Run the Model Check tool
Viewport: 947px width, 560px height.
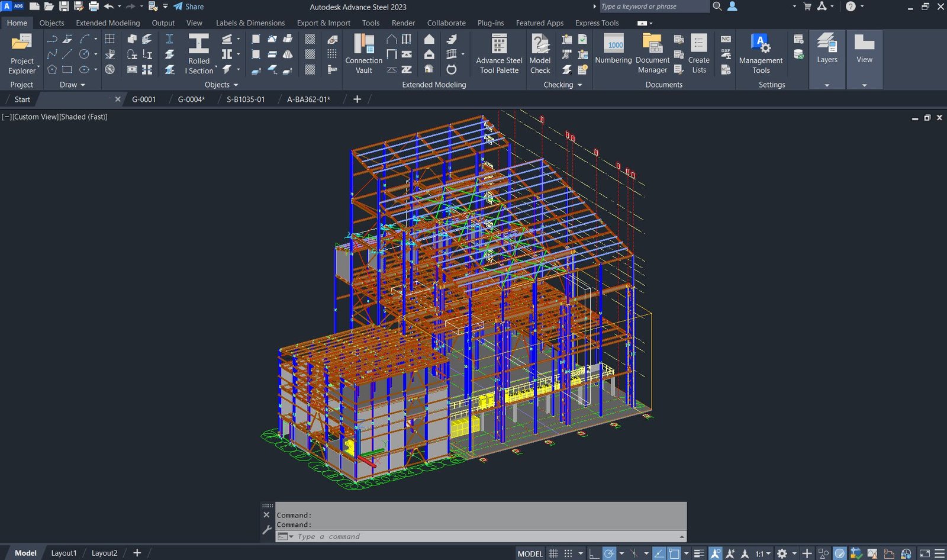click(x=540, y=54)
